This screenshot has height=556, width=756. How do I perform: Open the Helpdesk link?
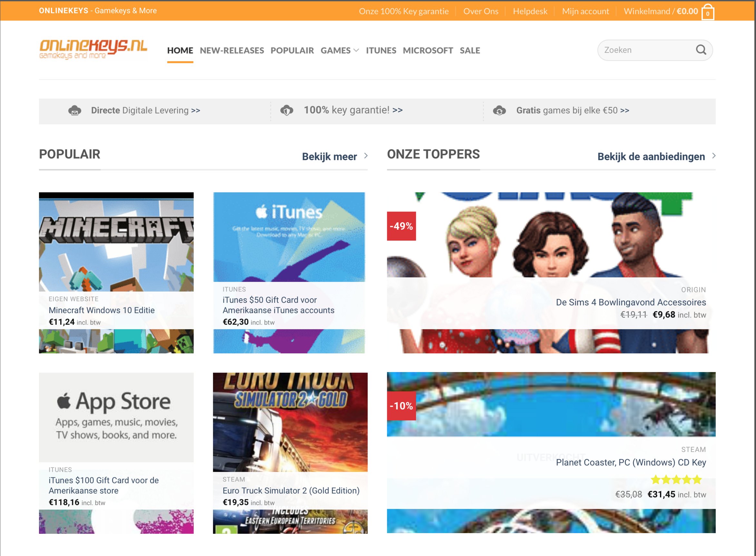(x=530, y=11)
